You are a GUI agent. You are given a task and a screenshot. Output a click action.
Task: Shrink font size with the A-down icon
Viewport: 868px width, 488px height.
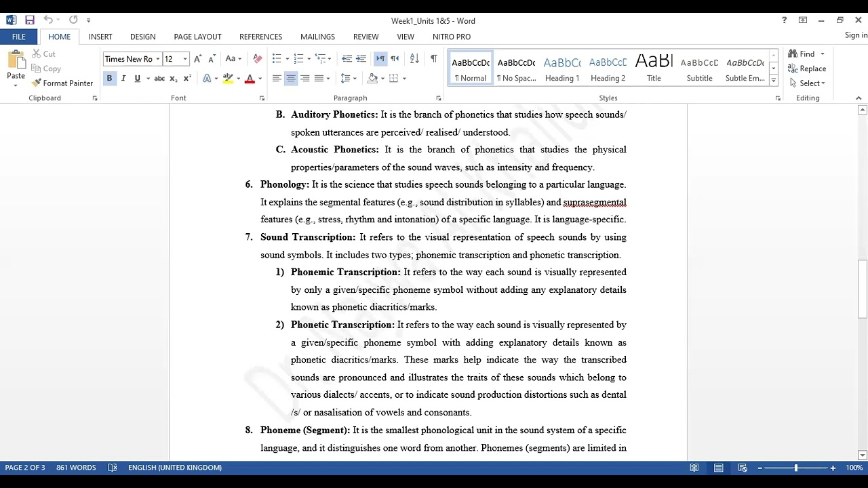[x=212, y=59]
